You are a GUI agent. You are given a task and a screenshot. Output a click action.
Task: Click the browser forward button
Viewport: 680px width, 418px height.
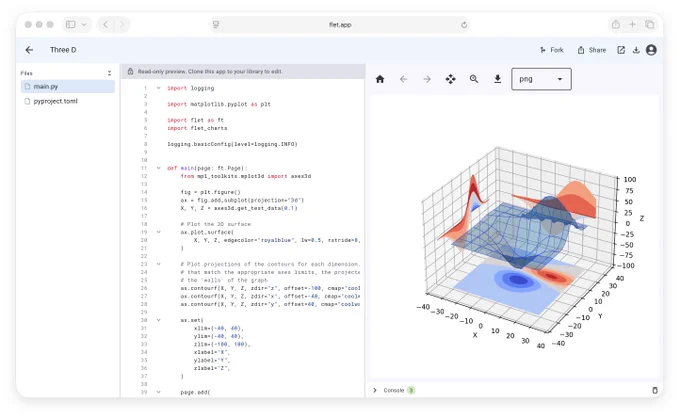pyautogui.click(x=122, y=25)
